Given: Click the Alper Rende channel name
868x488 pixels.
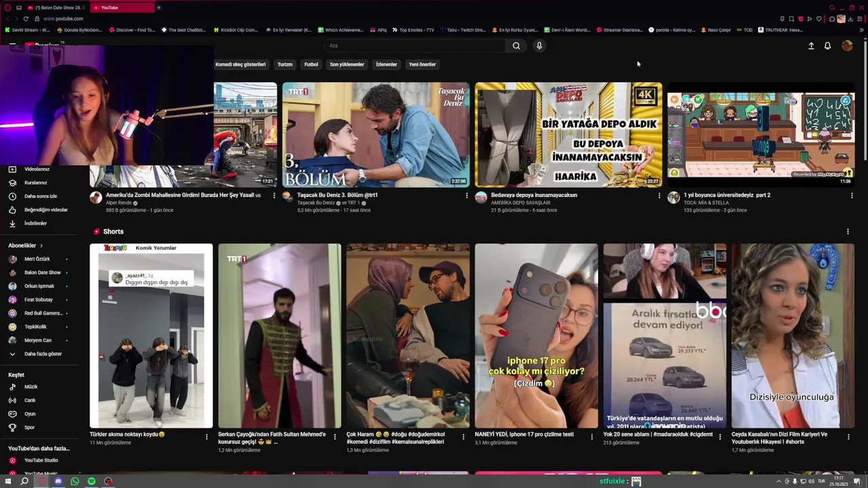Looking at the screenshot, I should 119,203.
